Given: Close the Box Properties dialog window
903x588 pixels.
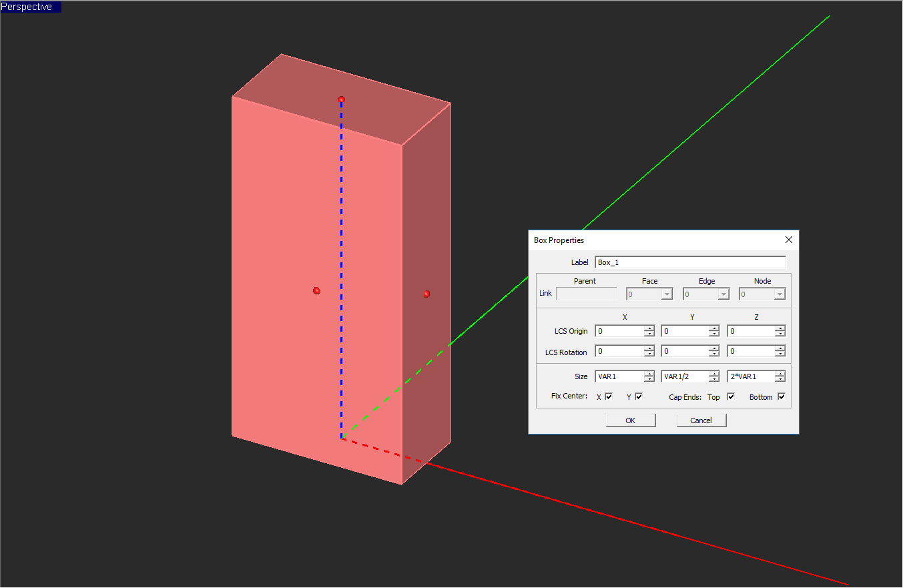Looking at the screenshot, I should (788, 240).
